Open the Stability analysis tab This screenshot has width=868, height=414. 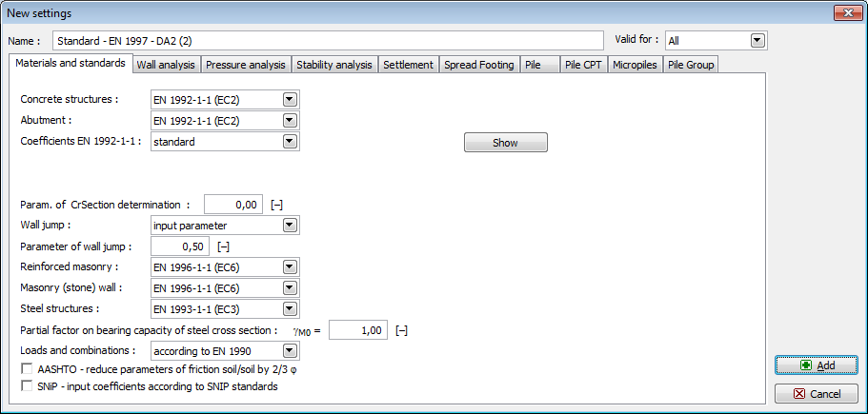pos(333,65)
